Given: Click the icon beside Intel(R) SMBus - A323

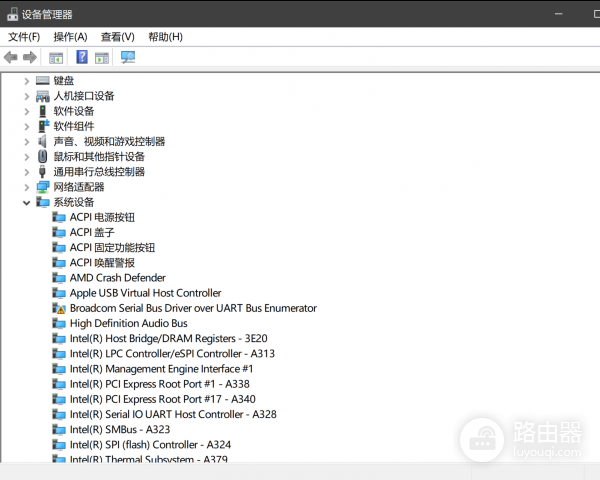Looking at the screenshot, I should coord(59,429).
